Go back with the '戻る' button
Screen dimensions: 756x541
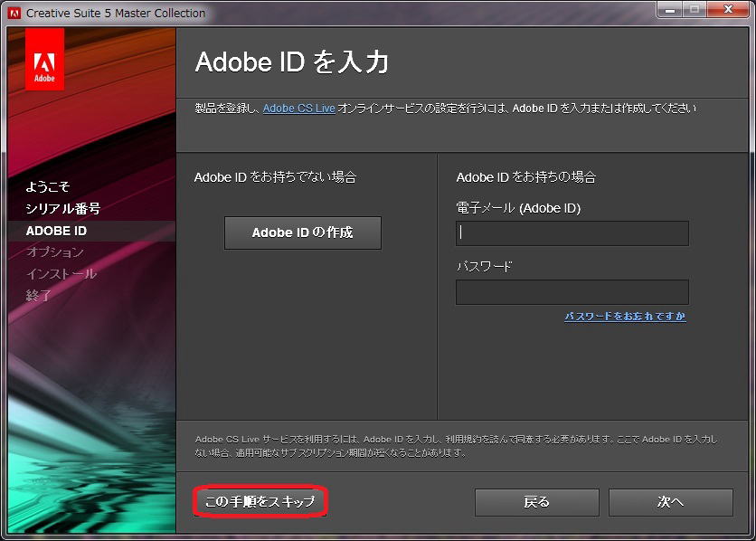pos(536,502)
